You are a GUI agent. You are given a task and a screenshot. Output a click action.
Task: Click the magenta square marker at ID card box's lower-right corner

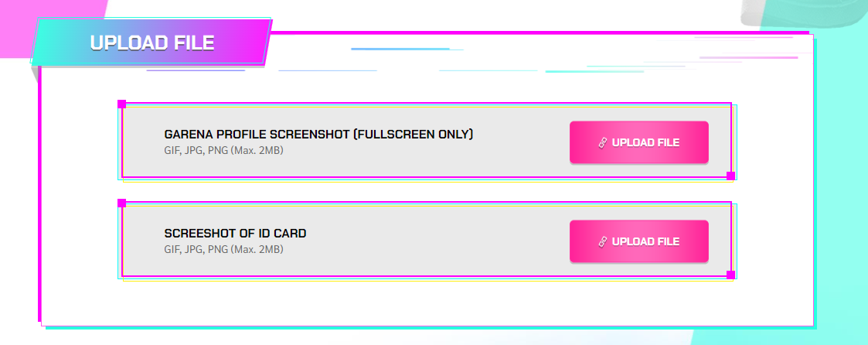tap(730, 275)
